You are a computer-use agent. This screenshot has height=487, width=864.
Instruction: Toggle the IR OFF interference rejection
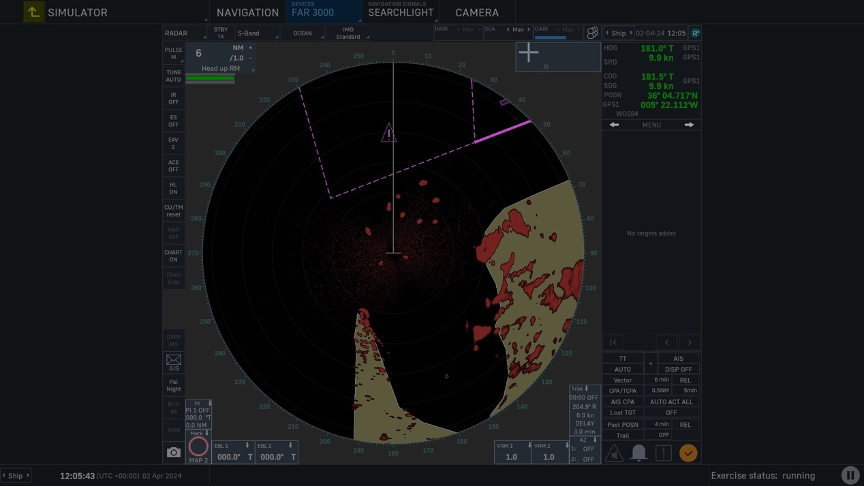pos(174,98)
